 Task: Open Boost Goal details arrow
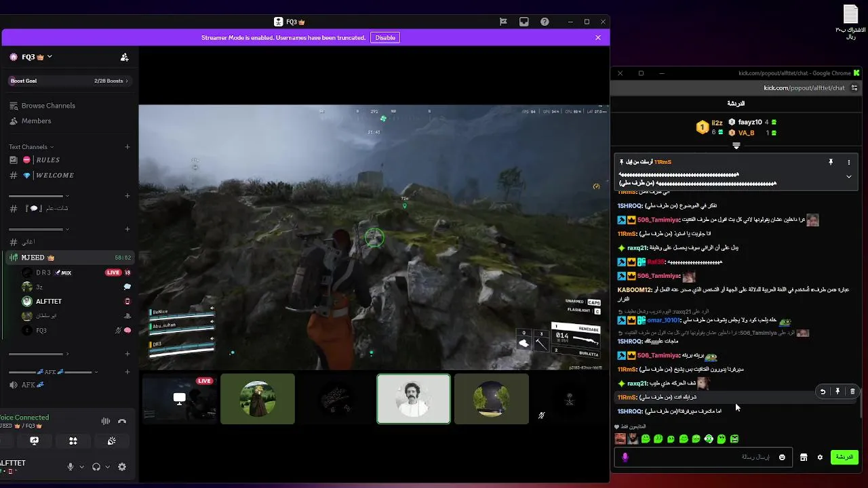coord(127,81)
